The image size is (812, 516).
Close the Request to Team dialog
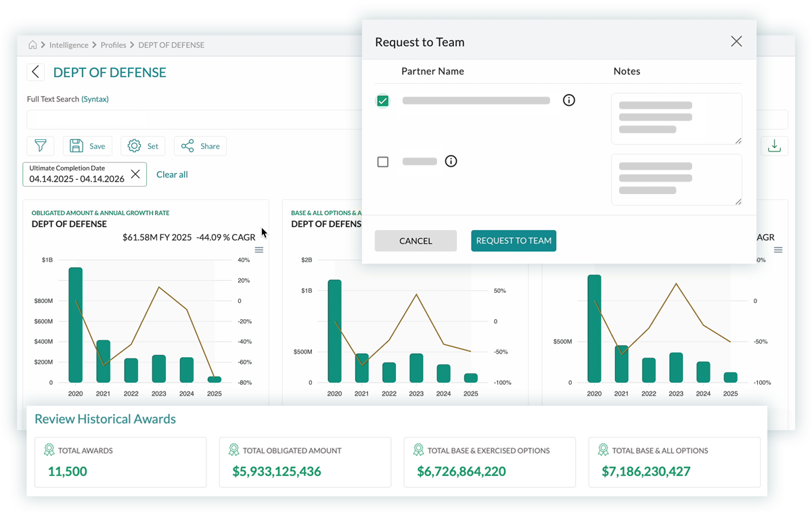736,42
